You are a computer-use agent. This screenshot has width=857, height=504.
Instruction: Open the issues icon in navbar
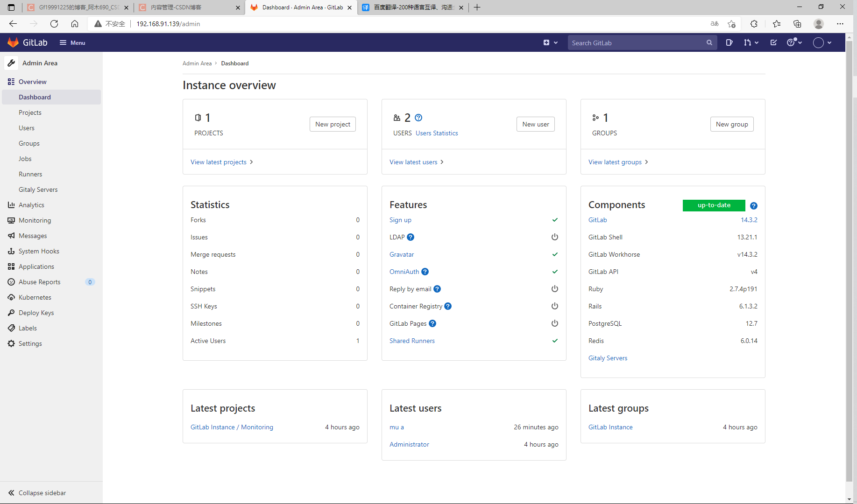[729, 42]
